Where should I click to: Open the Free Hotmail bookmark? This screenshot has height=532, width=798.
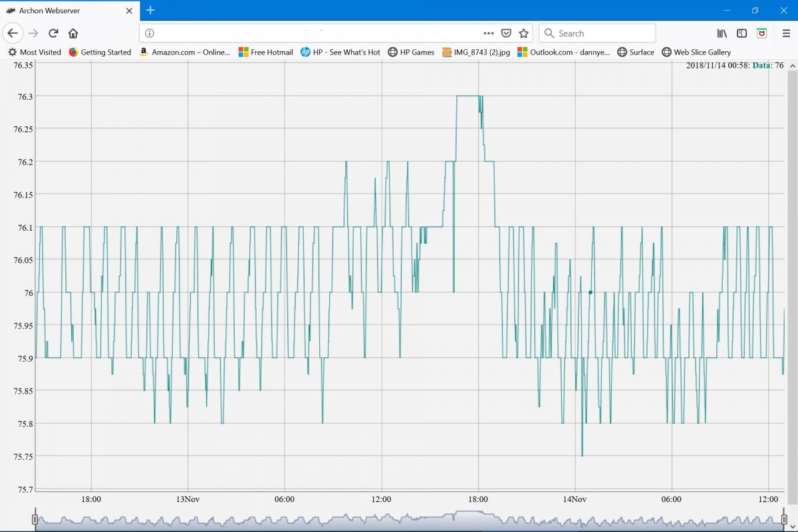pos(265,52)
